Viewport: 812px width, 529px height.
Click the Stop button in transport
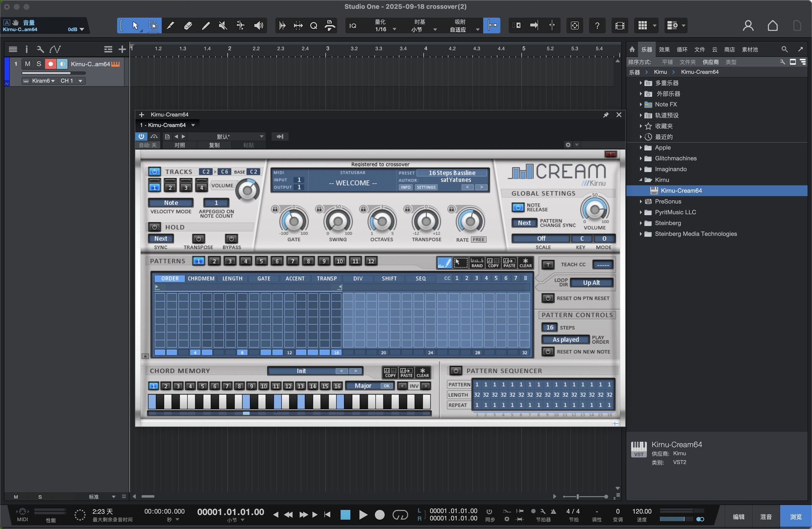[x=346, y=515]
